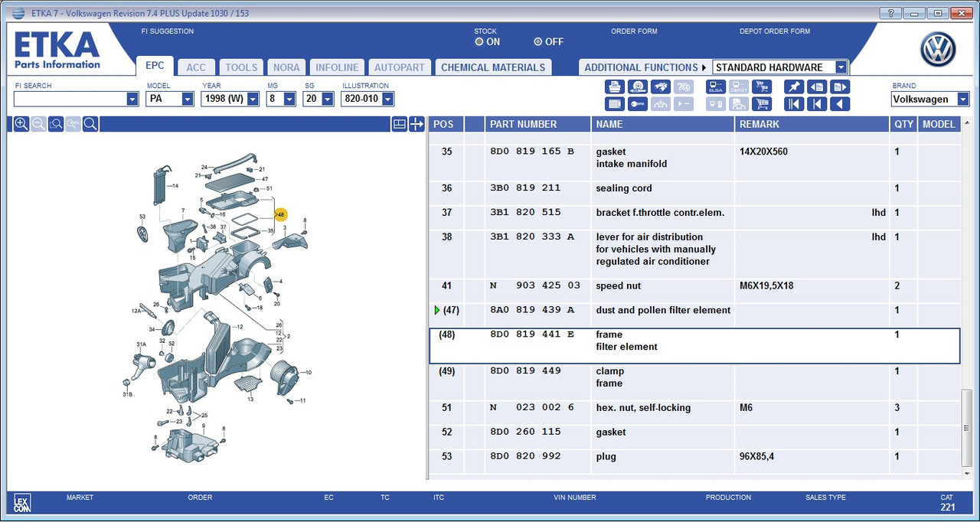Select Stock OFF radio button
Viewport: 980px width, 522px height.
coord(538,42)
